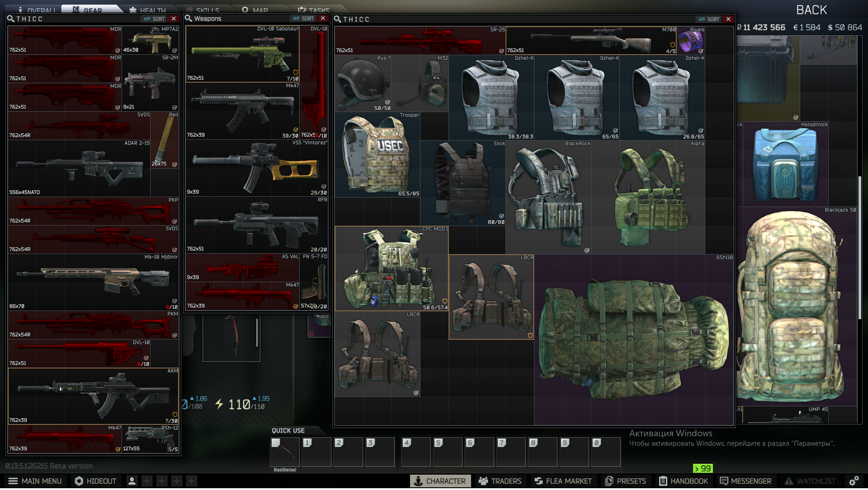Click the profile avatar icon in bottom bar
868x490 pixels.
pyautogui.click(x=132, y=481)
